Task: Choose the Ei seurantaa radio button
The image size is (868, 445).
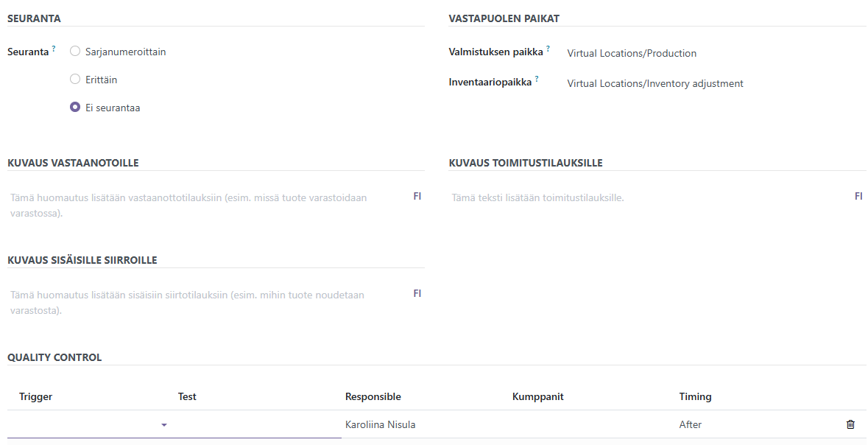Action: [x=75, y=107]
